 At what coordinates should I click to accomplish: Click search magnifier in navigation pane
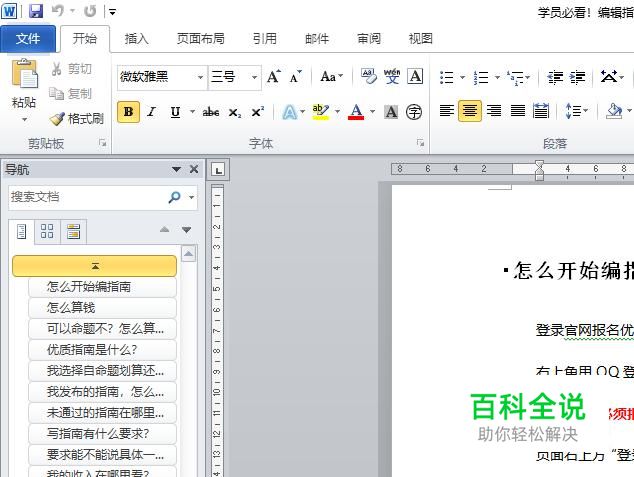174,197
